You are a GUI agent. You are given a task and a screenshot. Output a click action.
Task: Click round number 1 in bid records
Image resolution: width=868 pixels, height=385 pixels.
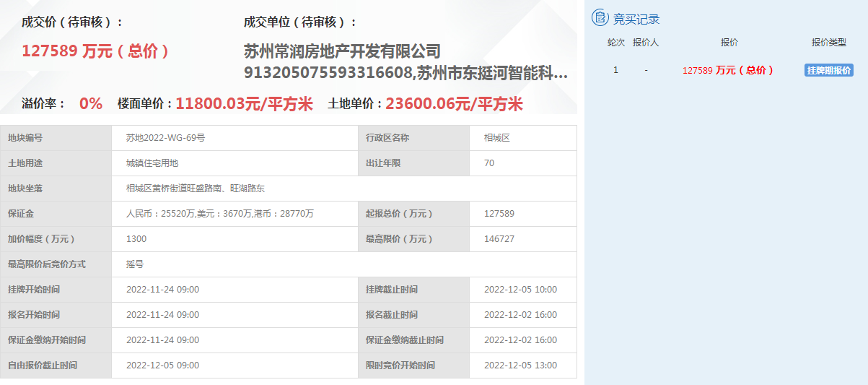615,70
